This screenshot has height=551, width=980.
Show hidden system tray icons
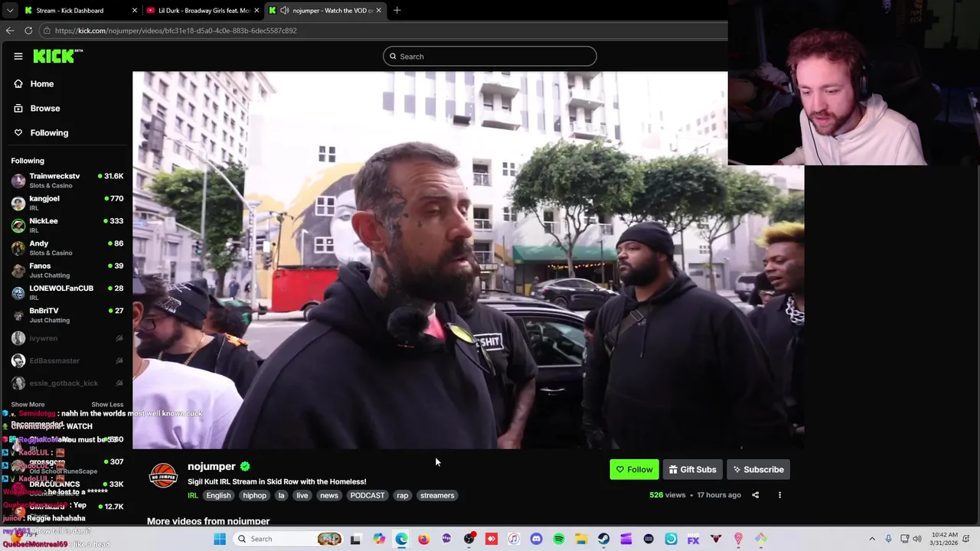(871, 539)
